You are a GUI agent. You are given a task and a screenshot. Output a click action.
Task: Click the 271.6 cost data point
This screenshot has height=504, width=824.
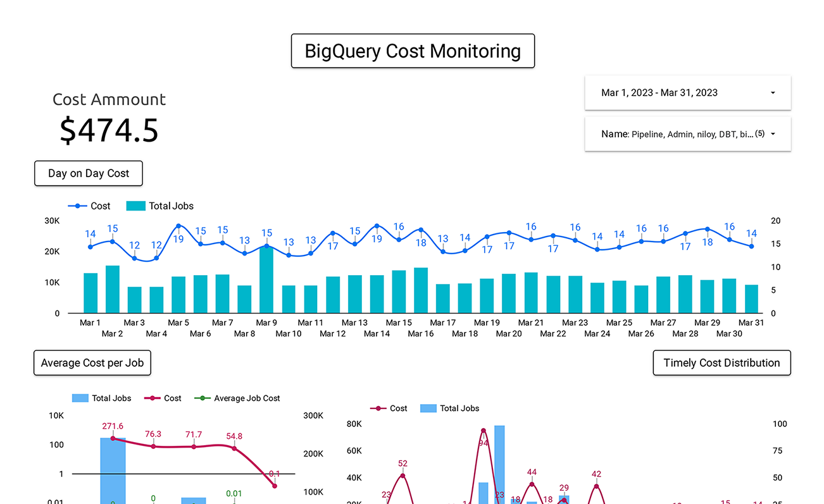(113, 438)
